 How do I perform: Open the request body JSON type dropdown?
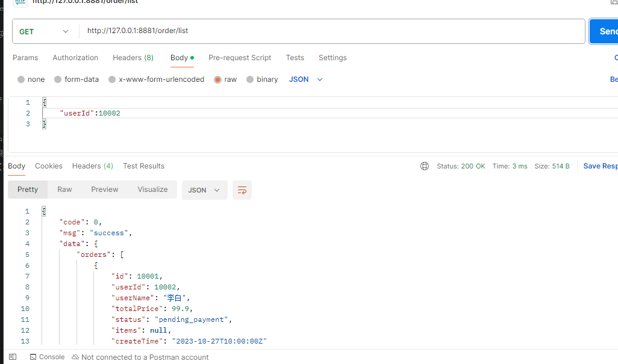pyautogui.click(x=306, y=79)
